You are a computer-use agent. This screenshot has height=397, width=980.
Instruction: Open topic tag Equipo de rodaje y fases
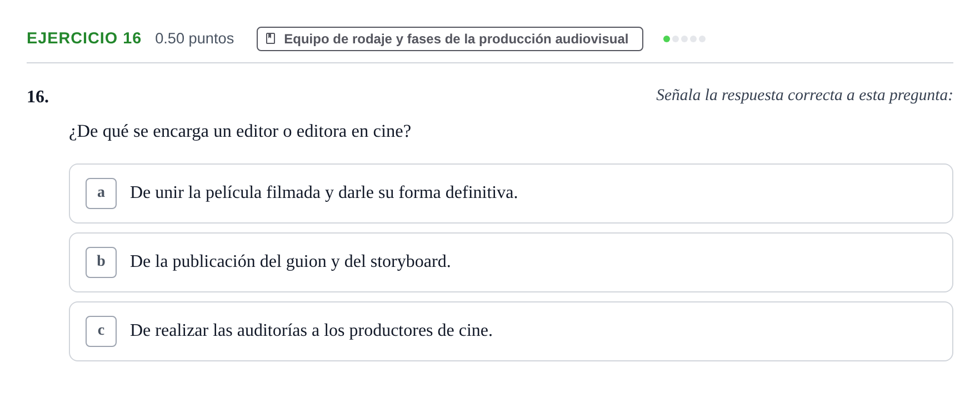point(450,39)
